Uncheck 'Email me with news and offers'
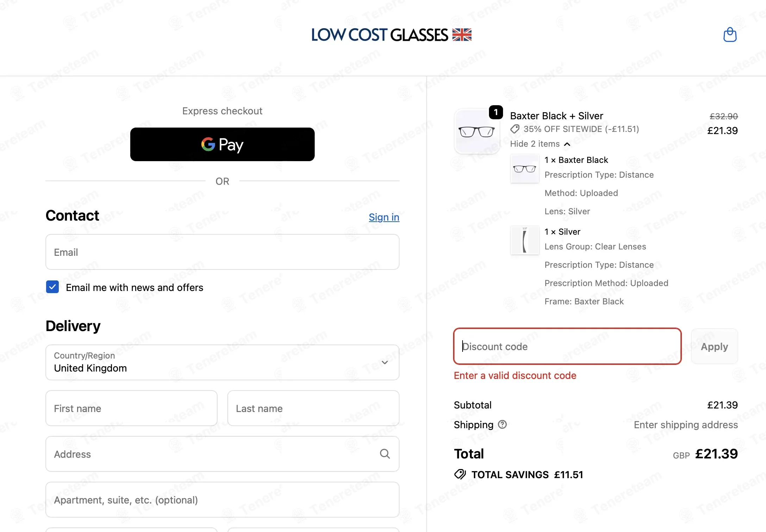The image size is (766, 532). click(52, 287)
